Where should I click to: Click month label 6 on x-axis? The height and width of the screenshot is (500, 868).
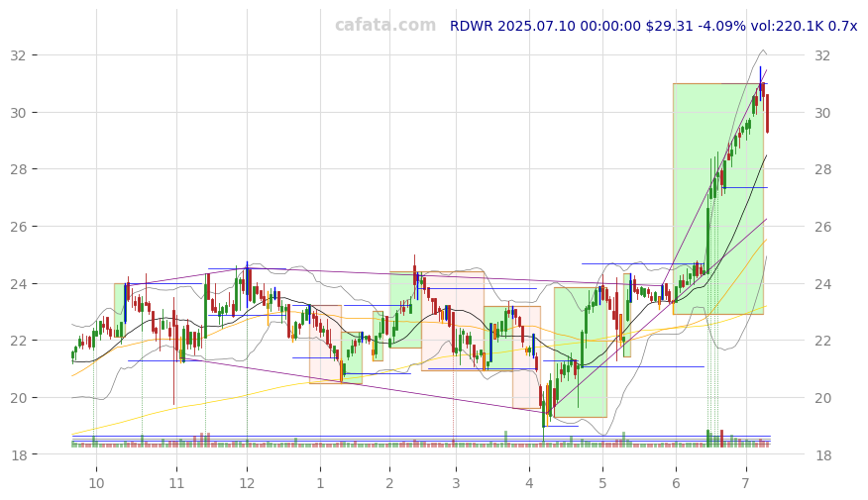click(676, 483)
